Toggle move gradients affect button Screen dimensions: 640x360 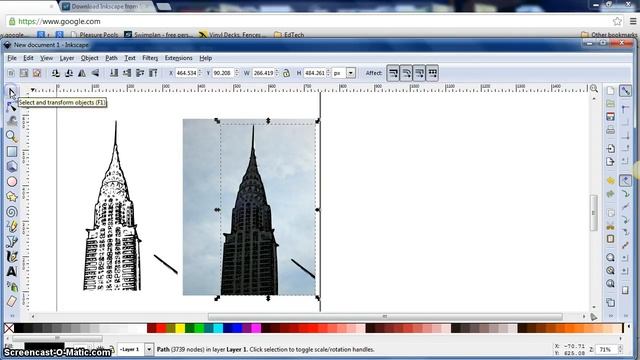419,73
